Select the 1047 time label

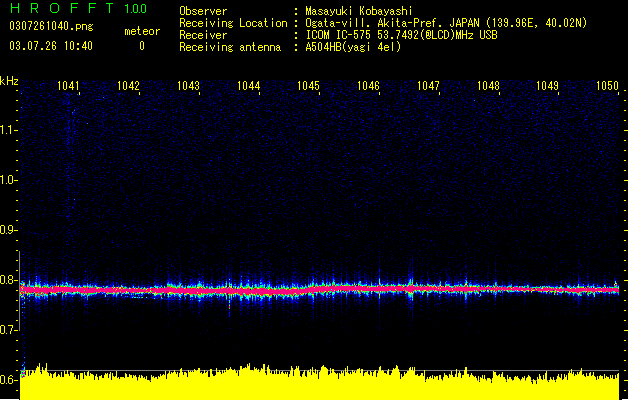(428, 86)
